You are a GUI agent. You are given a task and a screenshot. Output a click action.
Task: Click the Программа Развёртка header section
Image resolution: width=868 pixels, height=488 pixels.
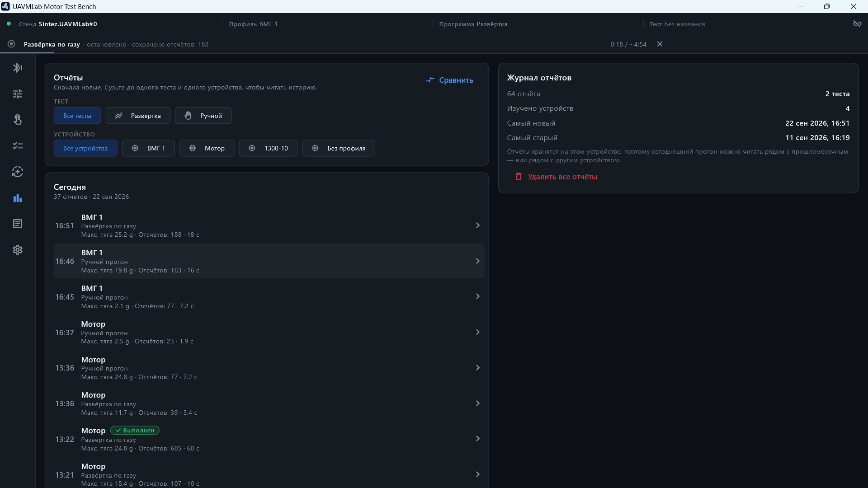point(473,24)
